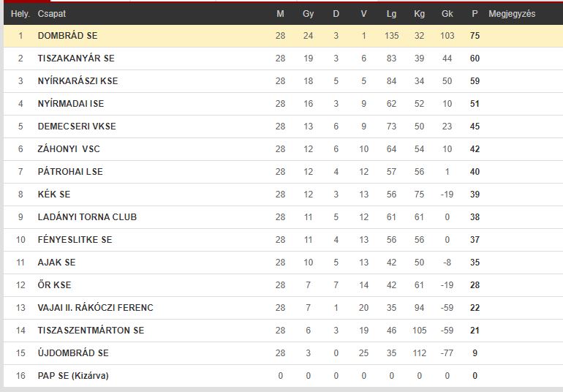Image resolution: width=563 pixels, height=392 pixels.
Task: Click NYÍRMADAI ISE in the table
Action: [71, 103]
